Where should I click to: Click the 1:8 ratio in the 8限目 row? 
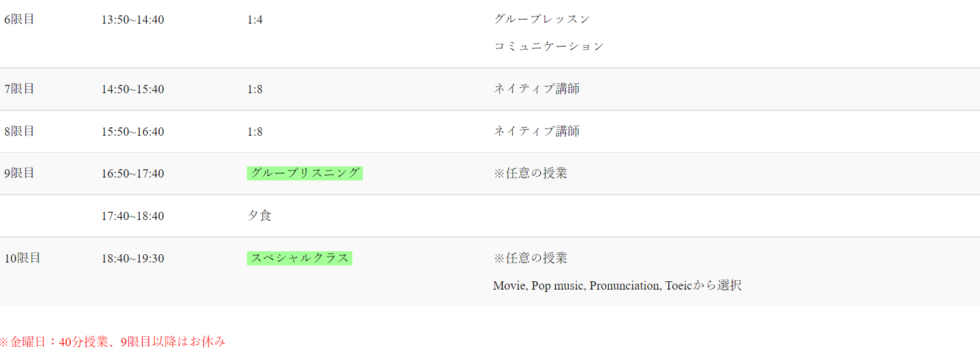tap(255, 132)
